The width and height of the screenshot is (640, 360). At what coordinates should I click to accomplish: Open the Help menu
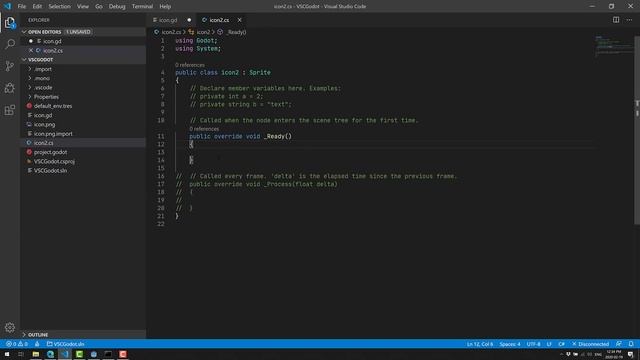(165, 6)
